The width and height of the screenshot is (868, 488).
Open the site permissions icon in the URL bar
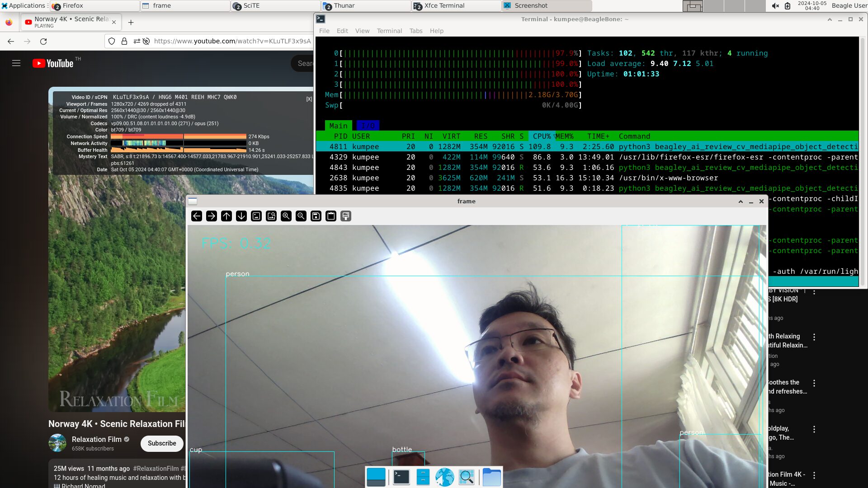coord(137,41)
